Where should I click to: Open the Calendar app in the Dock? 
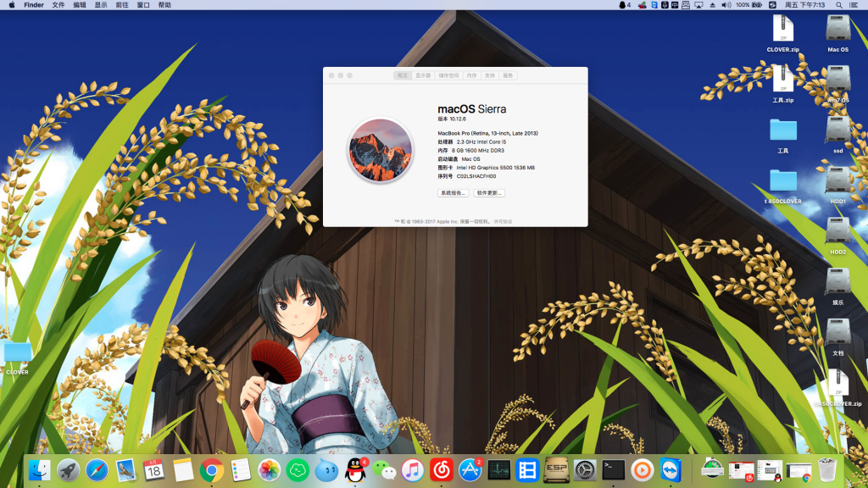coord(154,470)
